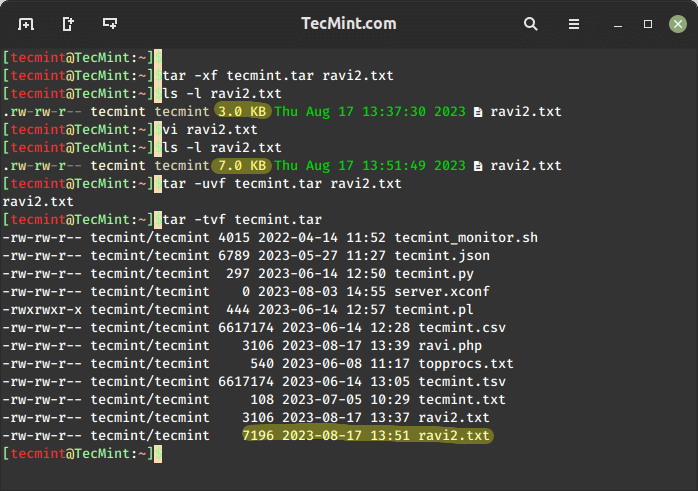
Task: Click the tecmint_monitor.sh filename in the listing
Action: click(x=479, y=237)
